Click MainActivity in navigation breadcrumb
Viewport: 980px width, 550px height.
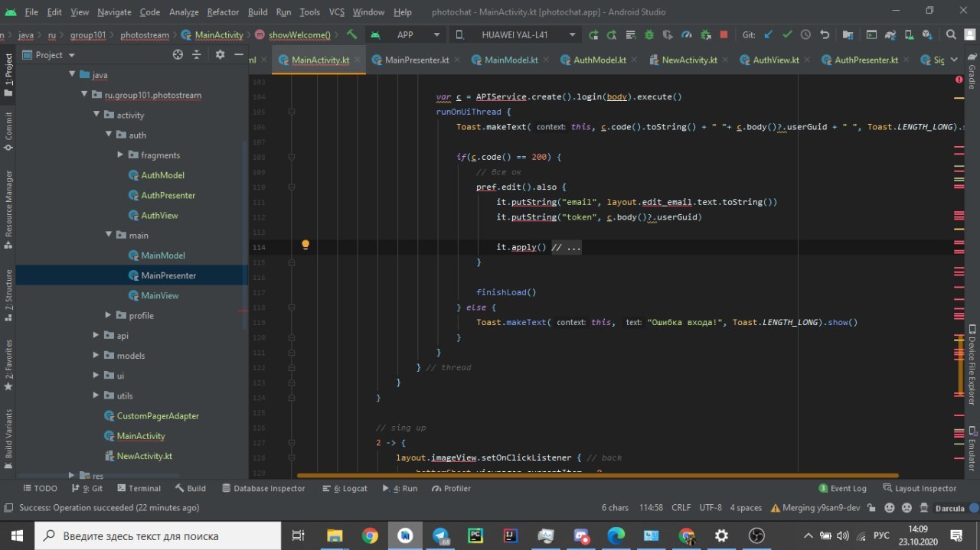click(212, 34)
